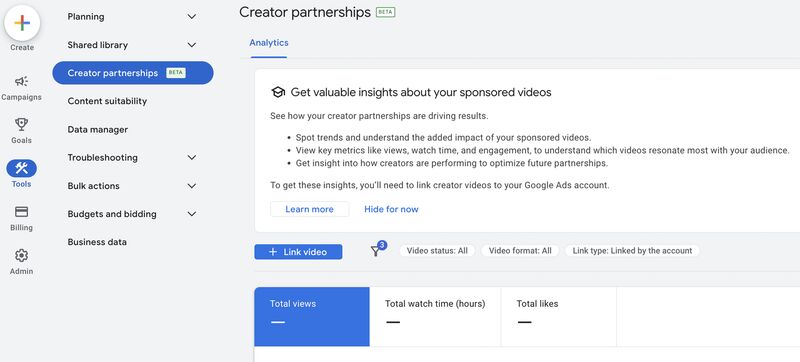The height and width of the screenshot is (362, 800).
Task: Select the Total likes metric card
Action: 559,317
